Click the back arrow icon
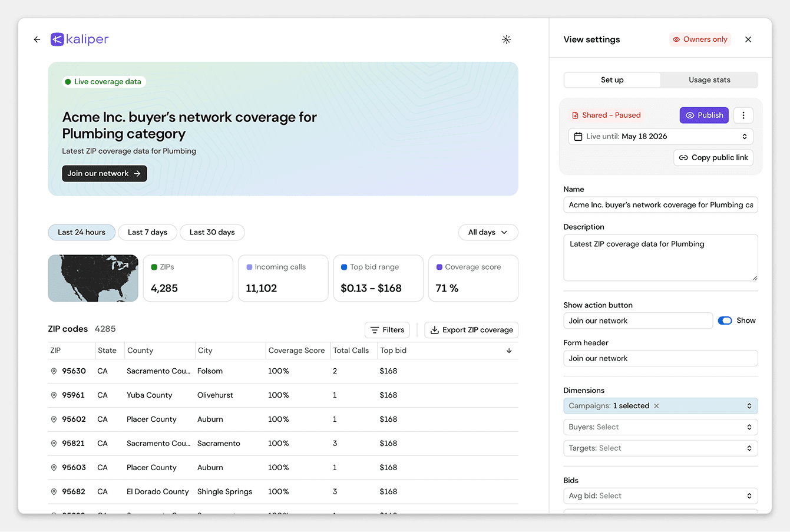This screenshot has height=532, width=790. (37, 39)
